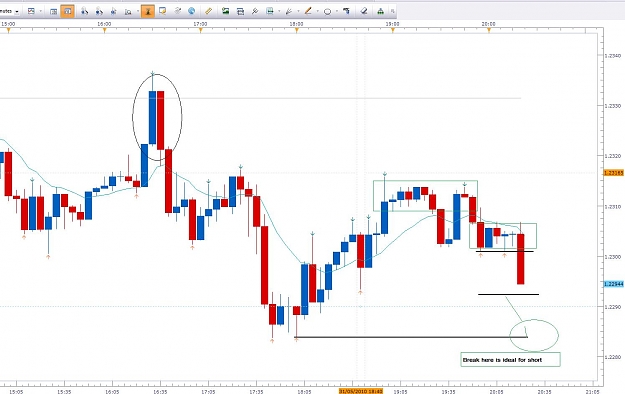The height and width of the screenshot is (394, 625).
Task: Click the 1.2340 price axis label
Action: [613, 56]
